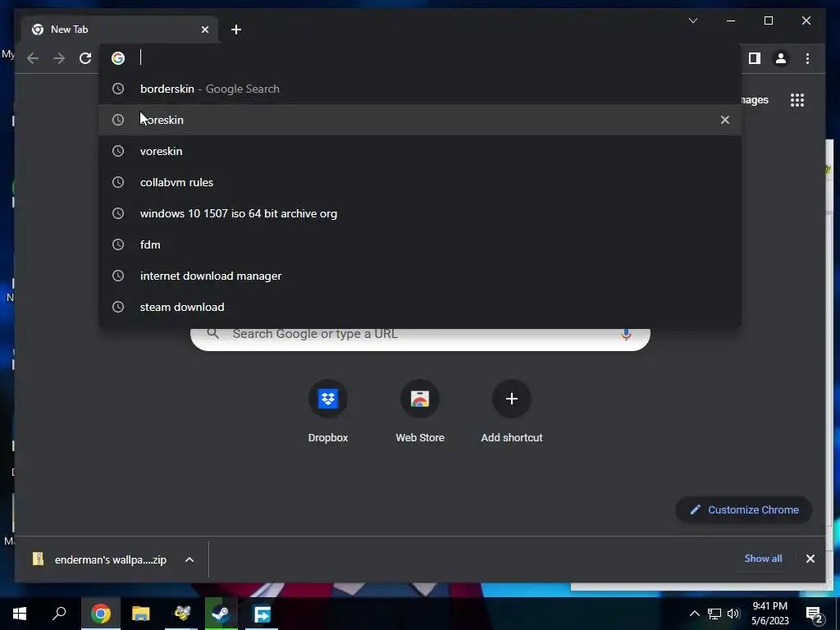Click Add shortcut
This screenshot has height=630, width=840.
512,412
